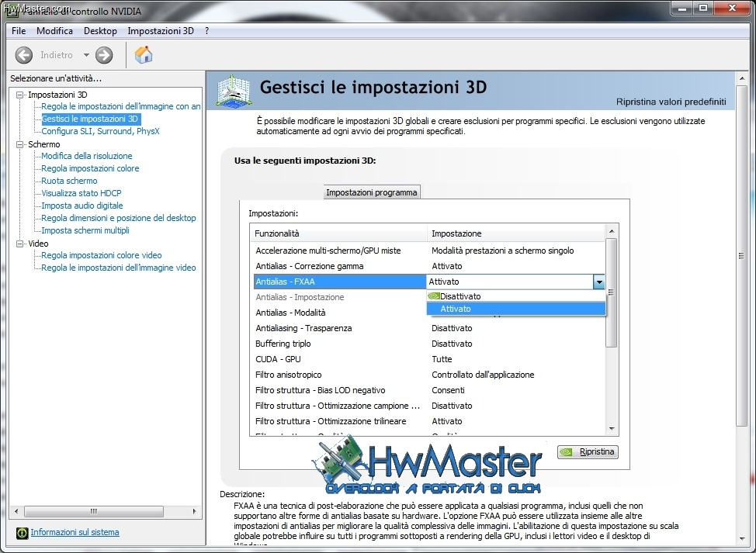
Task: Click the settings list vertical scrollbar thumb
Action: [612, 292]
